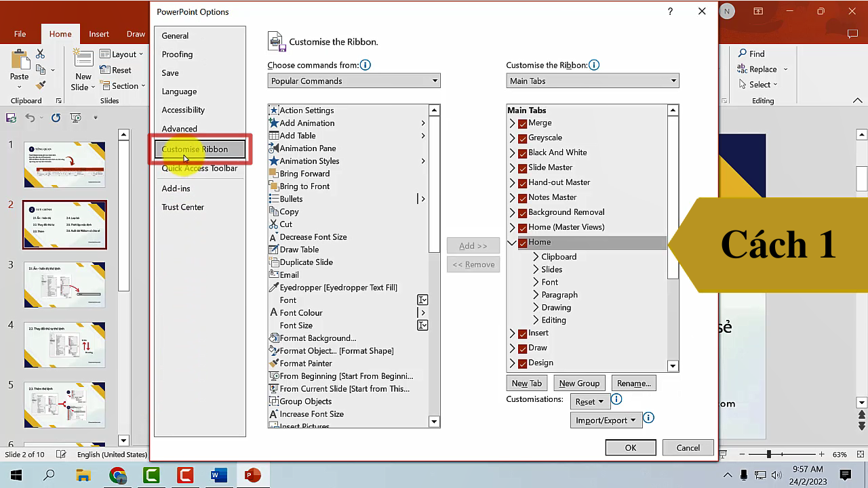
Task: Click the Paste clipboard icon in ribbon
Action: (19, 59)
